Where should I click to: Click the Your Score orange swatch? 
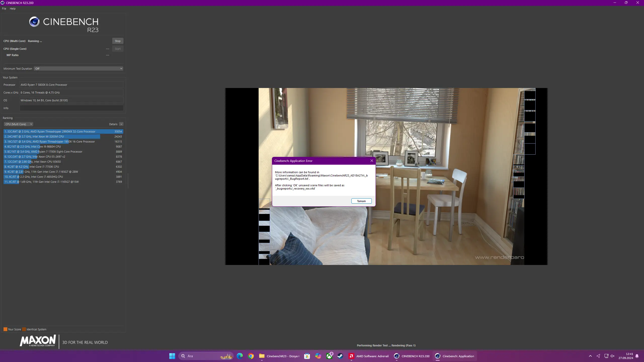(5, 329)
